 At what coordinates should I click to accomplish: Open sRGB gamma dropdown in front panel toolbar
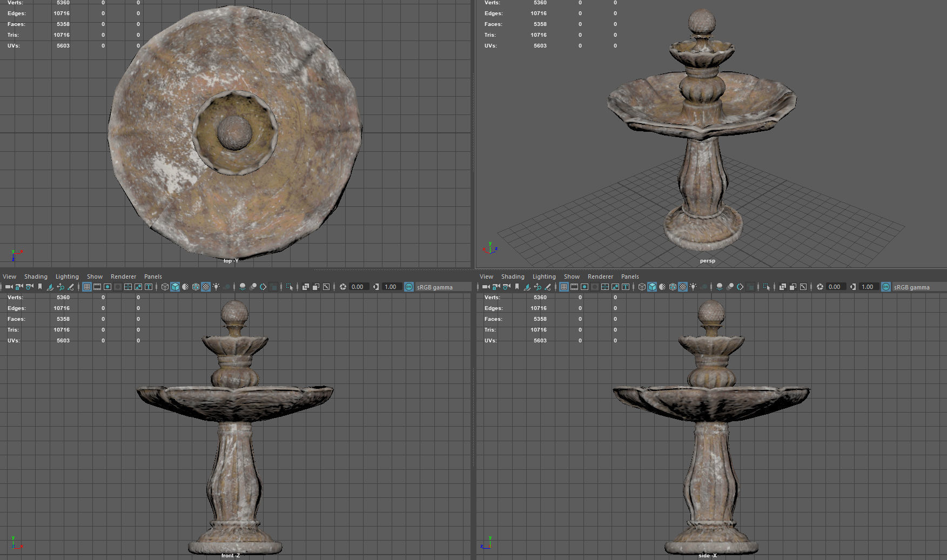point(443,287)
